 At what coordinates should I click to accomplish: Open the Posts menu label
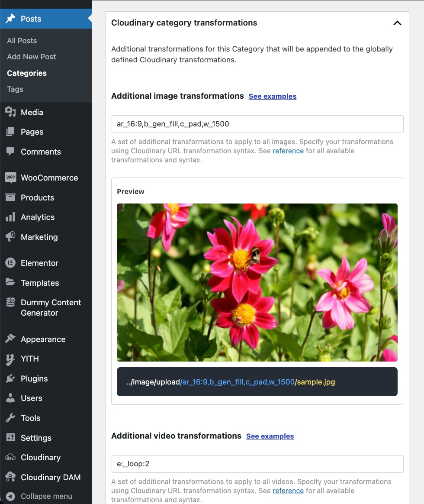31,19
